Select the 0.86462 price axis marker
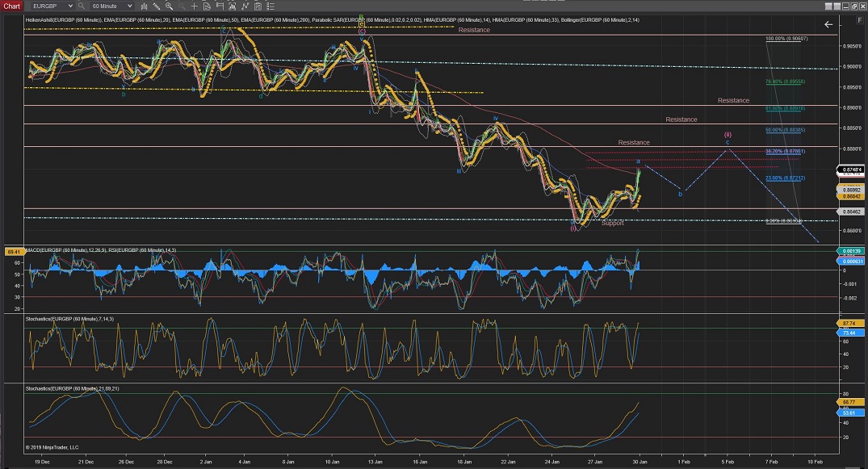 [x=853, y=211]
